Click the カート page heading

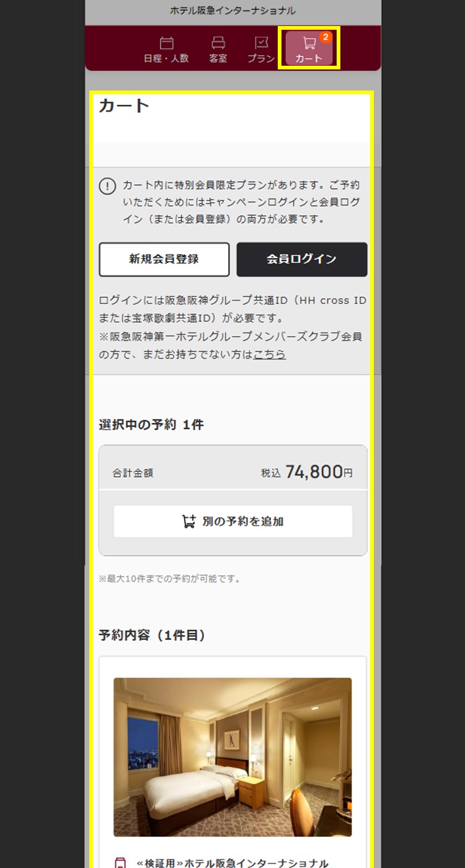coord(124,105)
